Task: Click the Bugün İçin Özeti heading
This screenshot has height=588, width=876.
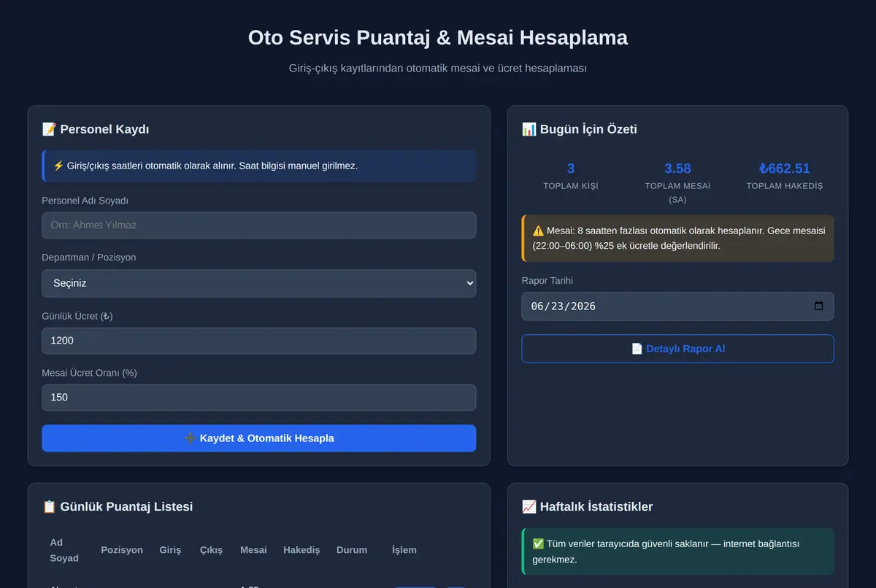Action: pos(580,129)
